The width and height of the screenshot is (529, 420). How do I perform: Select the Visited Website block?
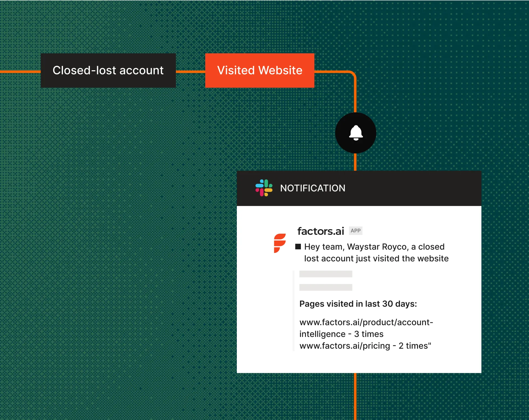coord(260,71)
